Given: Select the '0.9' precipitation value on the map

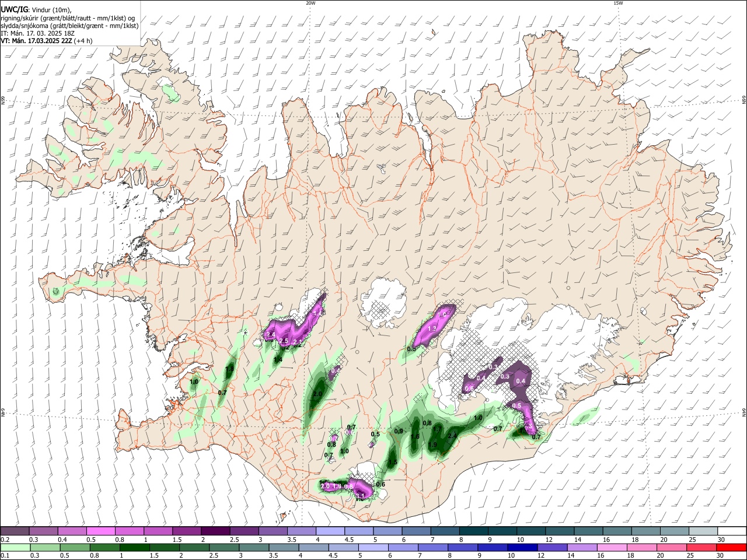Looking at the screenshot, I should [399, 431].
